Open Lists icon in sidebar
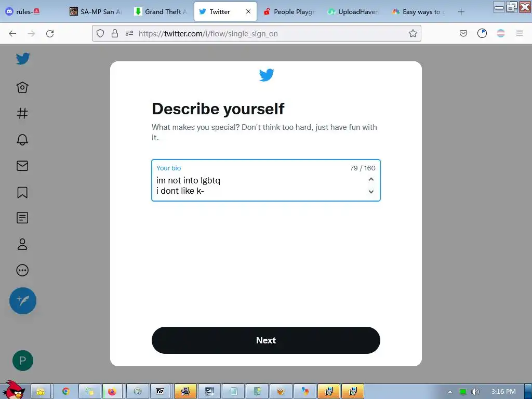 [x=22, y=218]
